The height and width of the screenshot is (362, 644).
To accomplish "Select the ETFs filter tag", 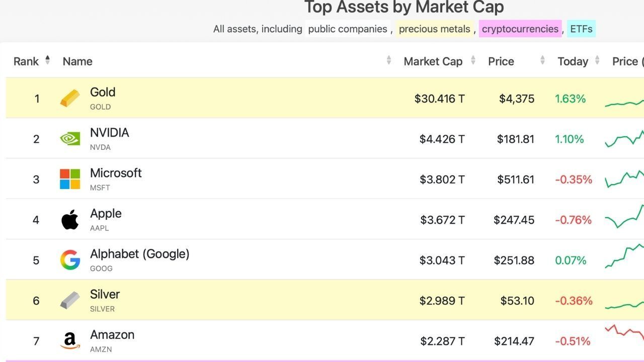I will [x=581, y=29].
